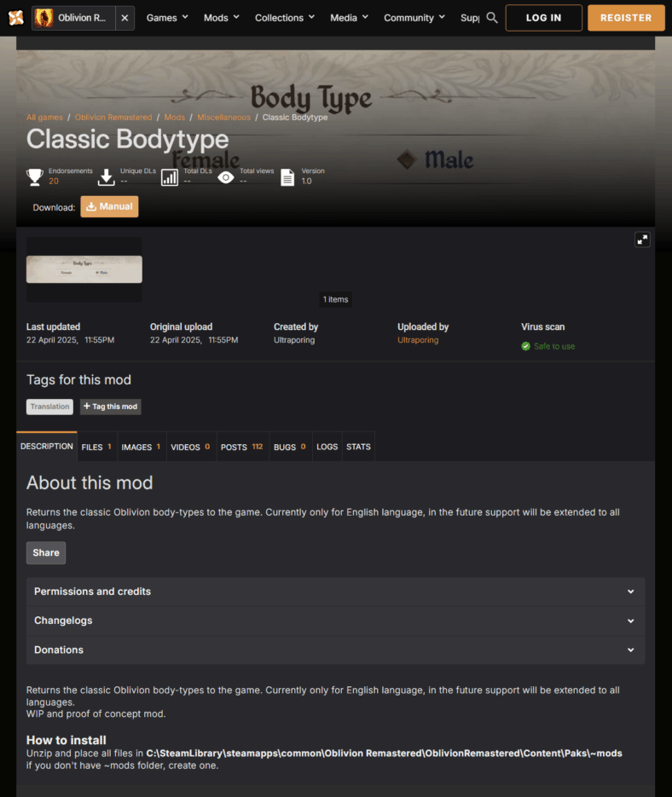Click the Total views eye icon
This screenshot has width=672, height=797.
[226, 177]
